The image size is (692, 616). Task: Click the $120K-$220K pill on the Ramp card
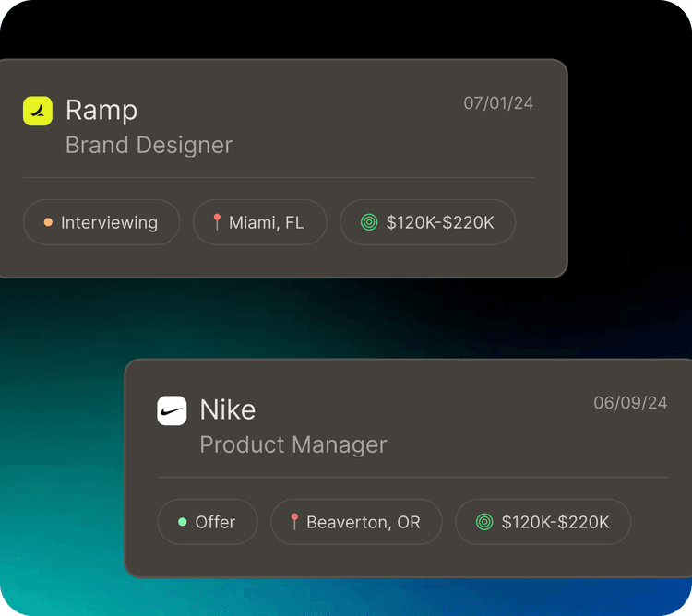pos(427,222)
